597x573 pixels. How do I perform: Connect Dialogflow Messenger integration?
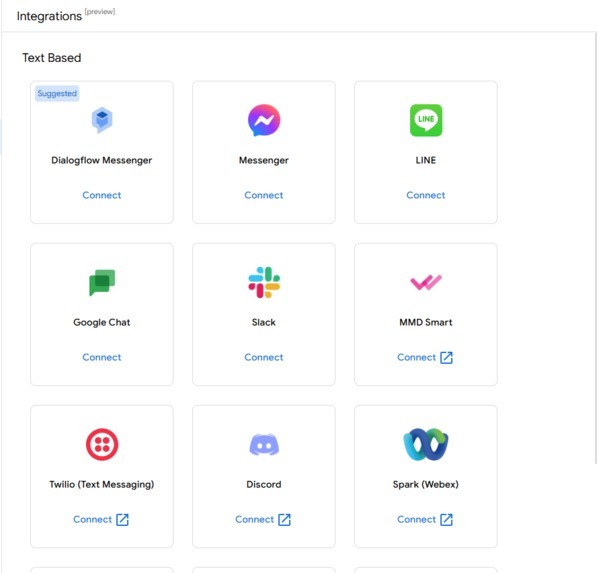[102, 195]
